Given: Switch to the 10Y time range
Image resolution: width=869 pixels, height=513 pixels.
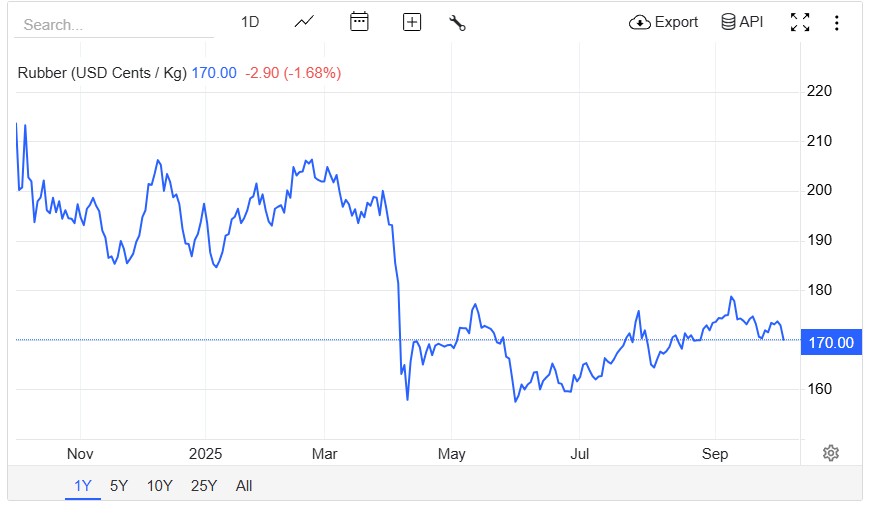Looking at the screenshot, I should pos(159,486).
